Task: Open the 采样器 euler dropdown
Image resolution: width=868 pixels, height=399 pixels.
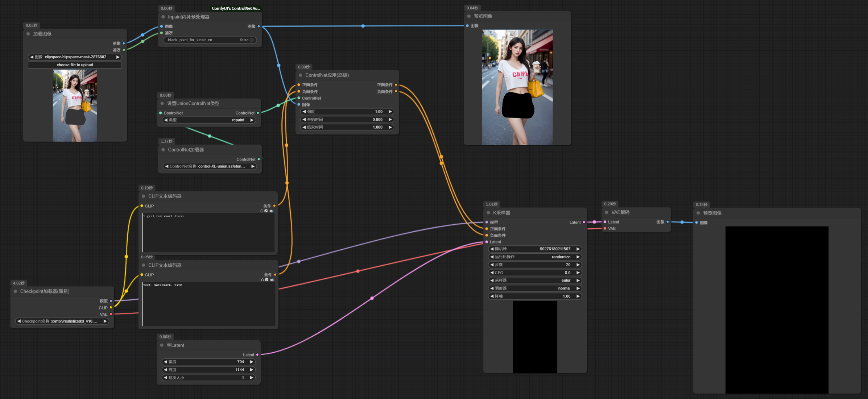Action: coord(535,280)
